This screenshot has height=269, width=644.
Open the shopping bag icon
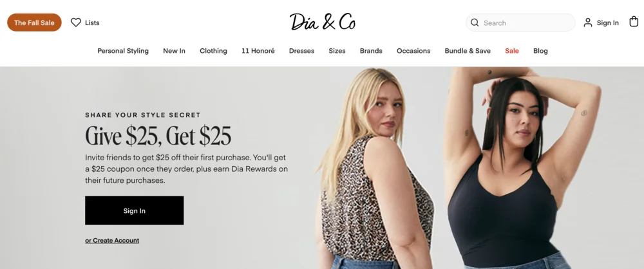(x=634, y=22)
